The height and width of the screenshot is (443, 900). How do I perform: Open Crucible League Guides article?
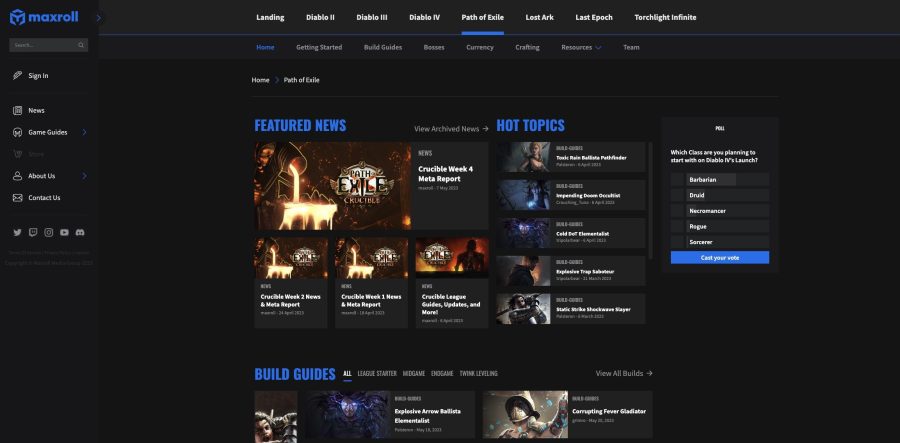click(452, 283)
